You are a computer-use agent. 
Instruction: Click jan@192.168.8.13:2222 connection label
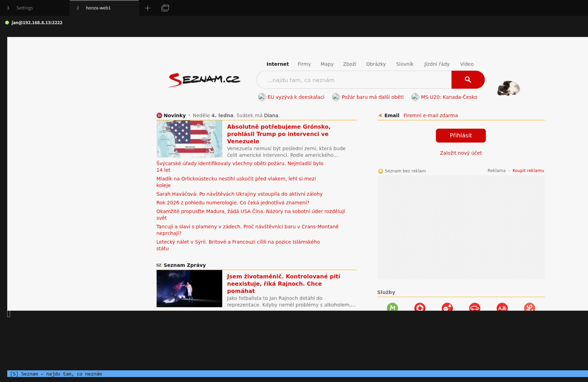click(37, 22)
